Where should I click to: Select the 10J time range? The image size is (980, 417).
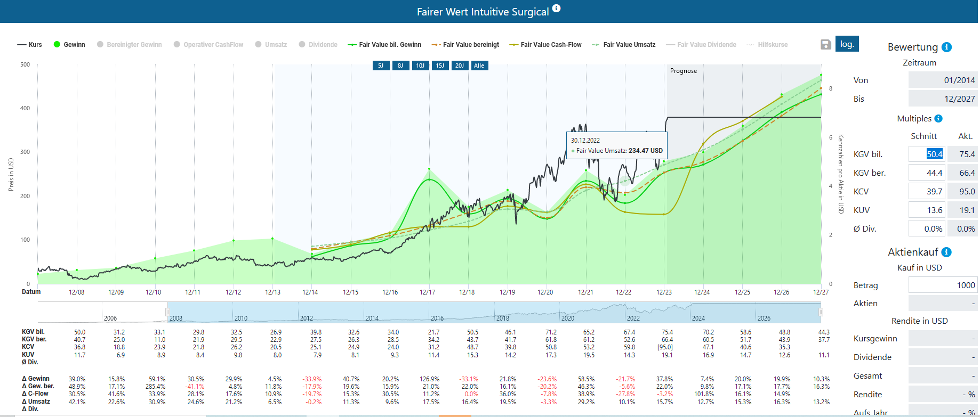[420, 66]
